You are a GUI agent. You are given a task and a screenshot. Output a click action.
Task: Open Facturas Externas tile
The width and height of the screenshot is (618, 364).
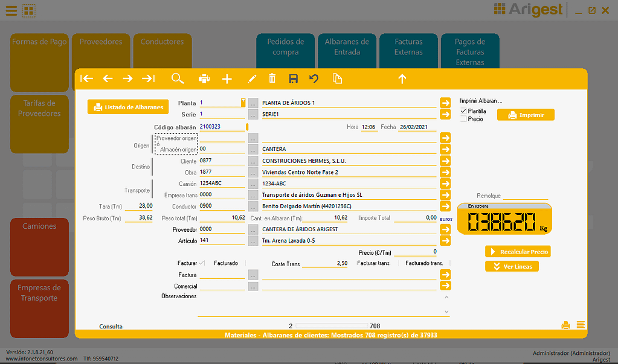(409, 51)
